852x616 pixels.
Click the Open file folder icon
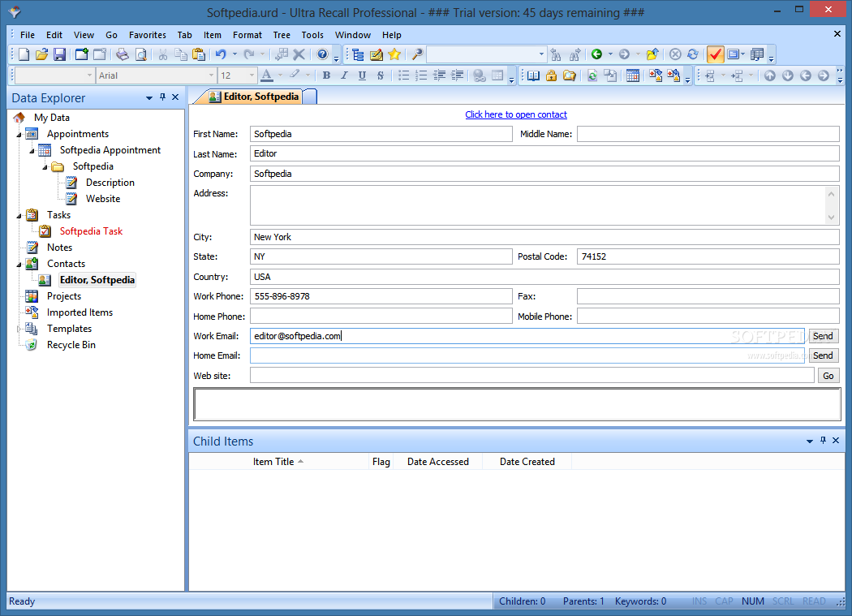click(x=42, y=54)
